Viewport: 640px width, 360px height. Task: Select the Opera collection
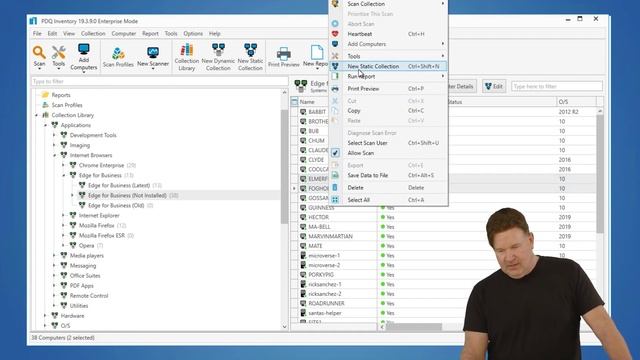click(x=87, y=246)
